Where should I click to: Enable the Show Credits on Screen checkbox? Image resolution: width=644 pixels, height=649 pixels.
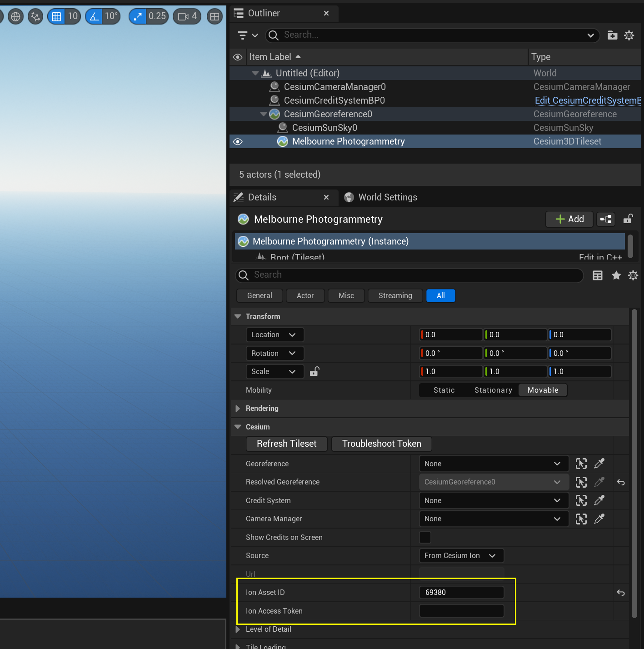(x=425, y=537)
